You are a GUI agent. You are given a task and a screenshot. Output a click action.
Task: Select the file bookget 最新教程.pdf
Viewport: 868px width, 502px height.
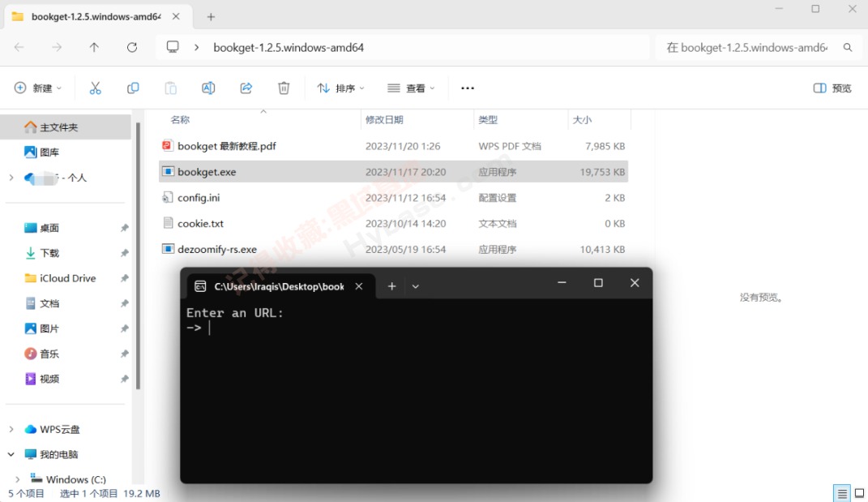pyautogui.click(x=393, y=146)
